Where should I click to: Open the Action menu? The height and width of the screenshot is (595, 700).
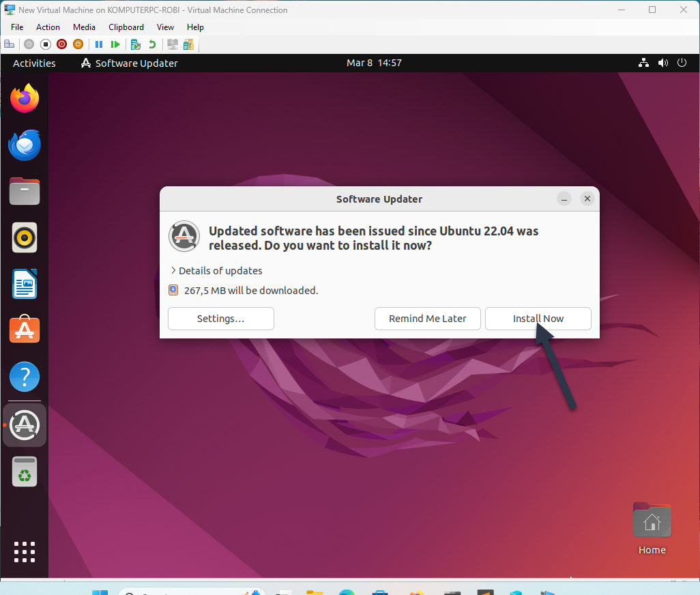pos(48,27)
